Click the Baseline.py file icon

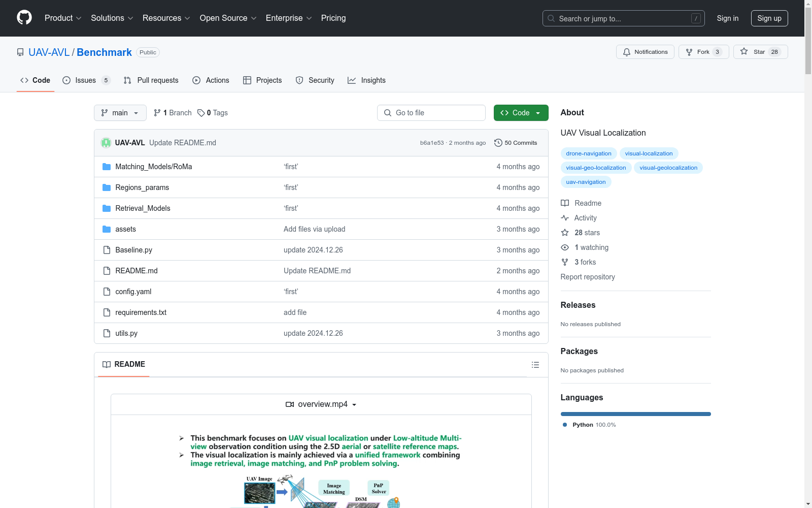click(107, 250)
